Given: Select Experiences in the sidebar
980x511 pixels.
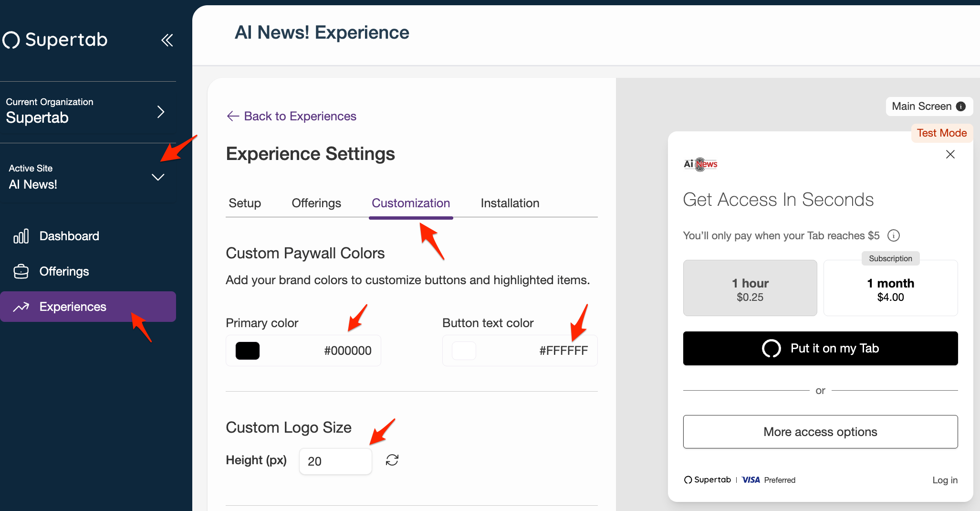Looking at the screenshot, I should coord(88,307).
